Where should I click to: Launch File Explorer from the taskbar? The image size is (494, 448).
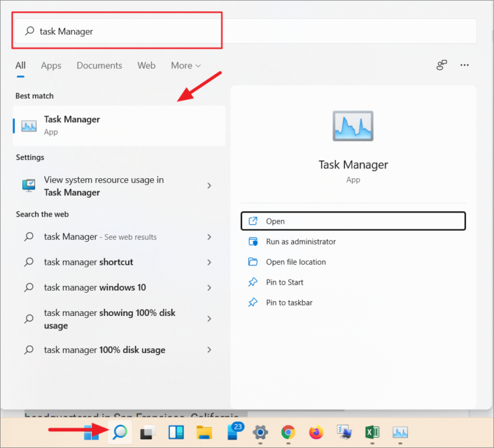tap(204, 432)
